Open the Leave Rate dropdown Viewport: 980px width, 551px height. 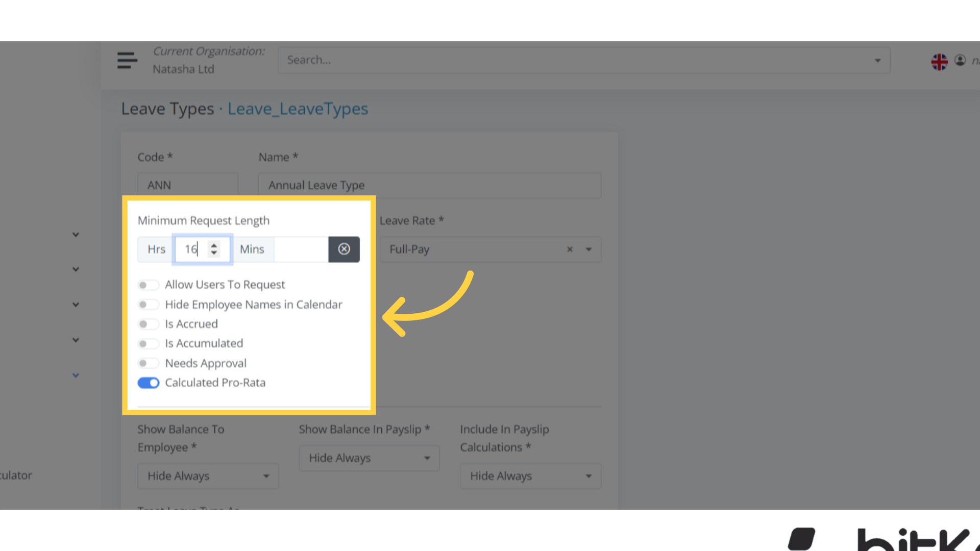(588, 249)
